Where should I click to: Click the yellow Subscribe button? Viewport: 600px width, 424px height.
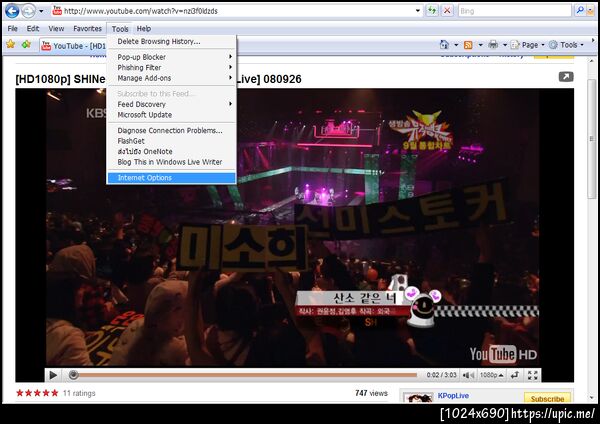(547, 398)
